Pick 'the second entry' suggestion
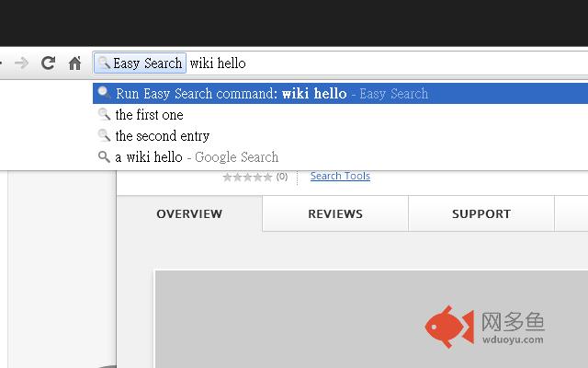Screen dimensions: 588x368 162,136
